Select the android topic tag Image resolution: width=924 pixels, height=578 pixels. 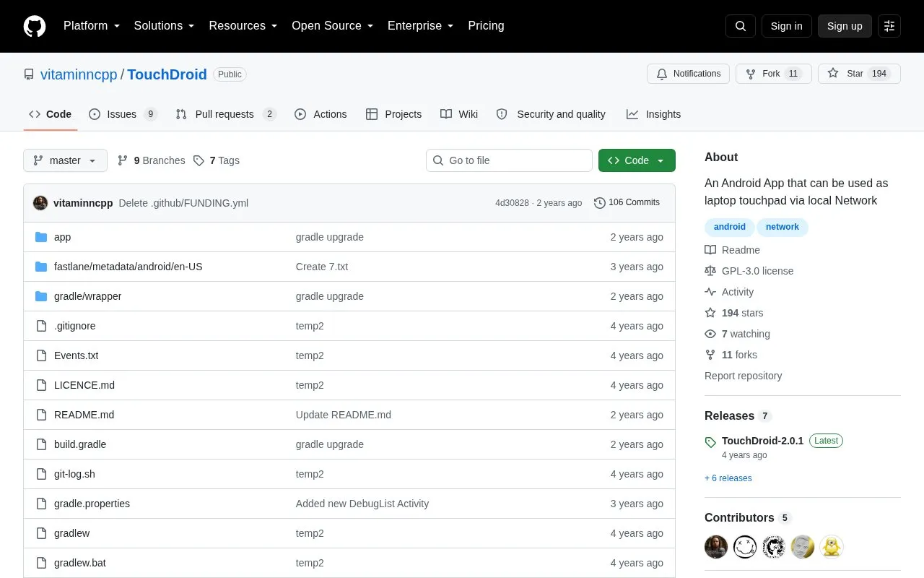point(730,227)
